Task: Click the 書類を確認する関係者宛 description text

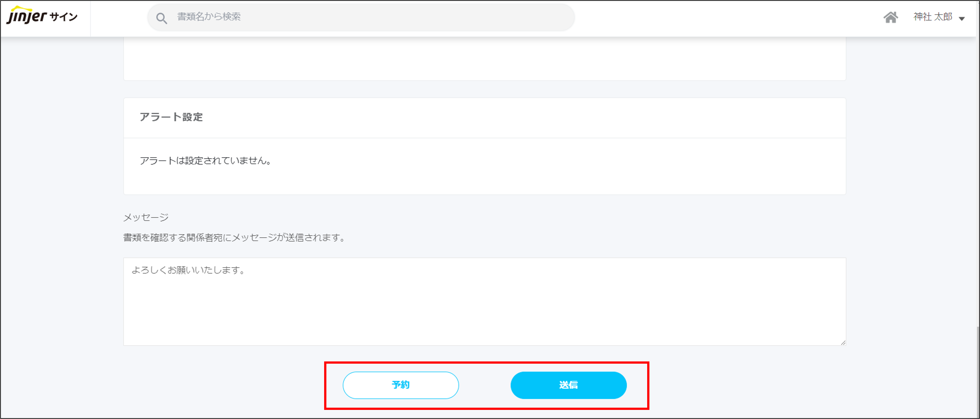Action: point(234,238)
